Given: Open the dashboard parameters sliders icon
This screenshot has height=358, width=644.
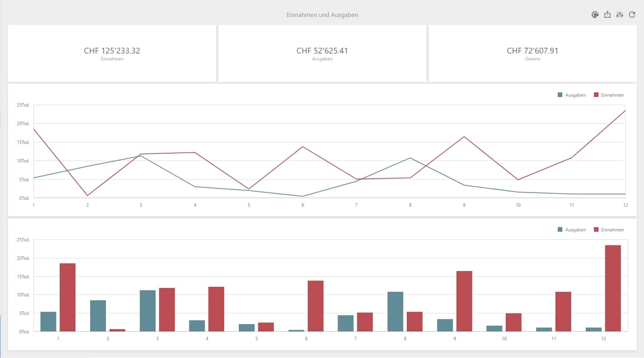Looking at the screenshot, I should click(619, 15).
